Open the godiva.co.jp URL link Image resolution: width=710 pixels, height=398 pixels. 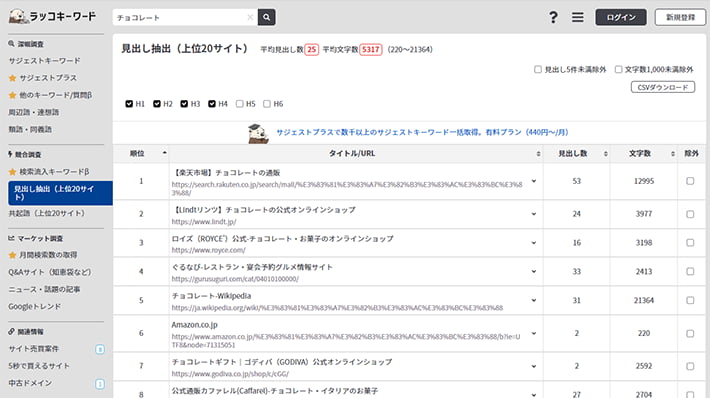click(x=230, y=374)
